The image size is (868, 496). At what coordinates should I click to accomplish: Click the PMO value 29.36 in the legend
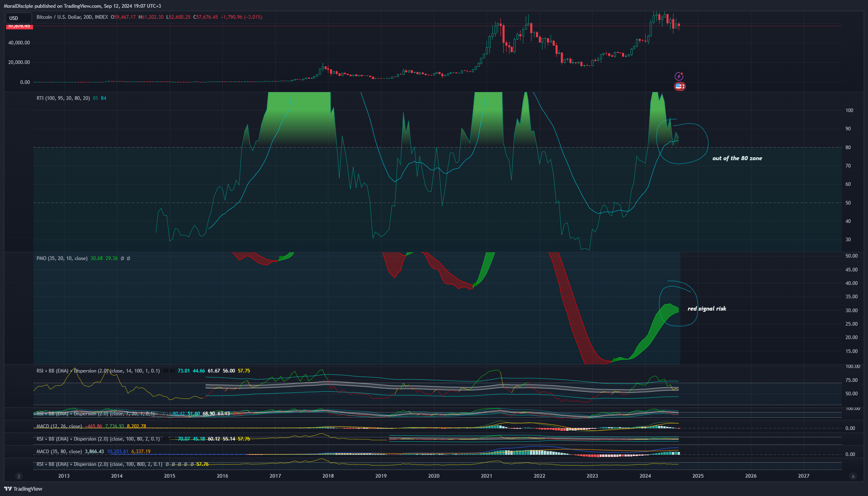[x=112, y=258]
